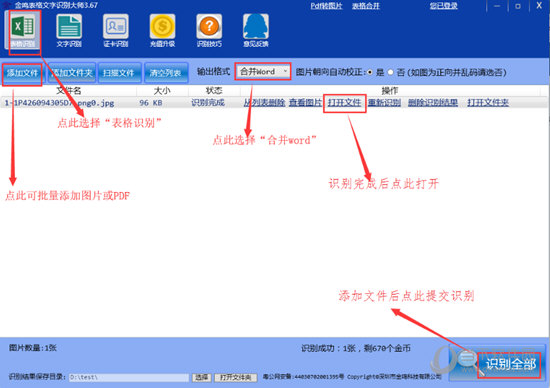
Task: Open the 表格合并 menu link
Action: 366,6
